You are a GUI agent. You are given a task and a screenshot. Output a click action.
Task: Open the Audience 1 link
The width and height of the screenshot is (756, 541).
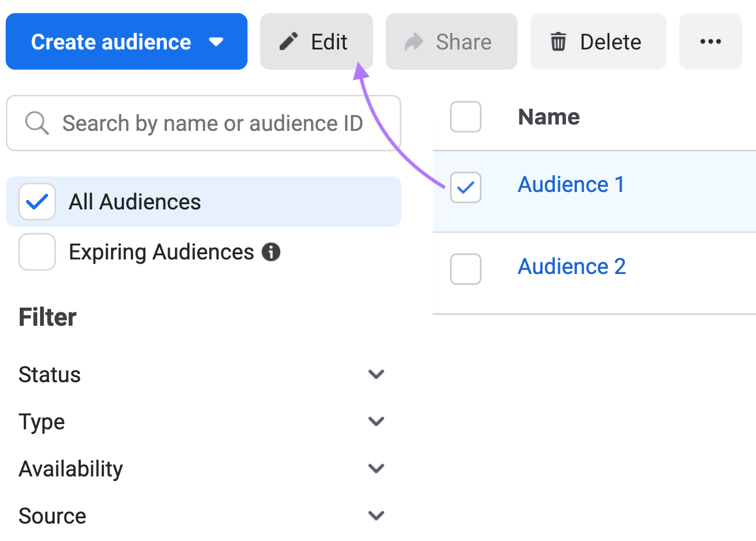(x=570, y=184)
